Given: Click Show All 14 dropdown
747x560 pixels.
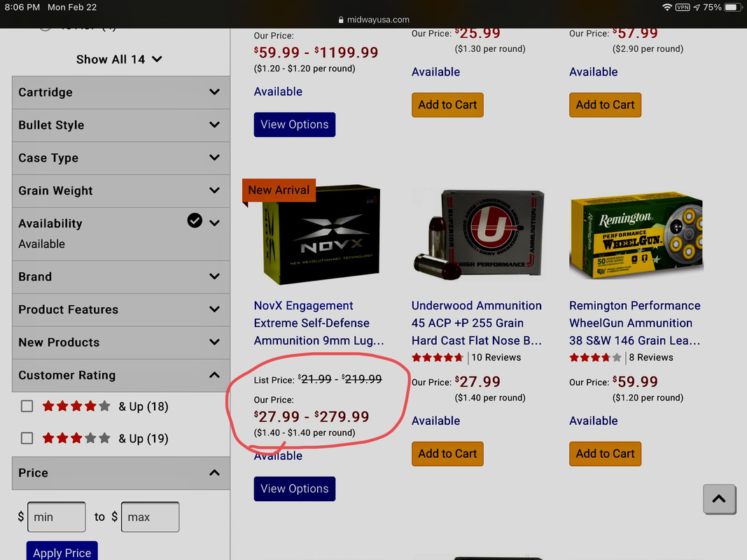Looking at the screenshot, I should point(119,59).
